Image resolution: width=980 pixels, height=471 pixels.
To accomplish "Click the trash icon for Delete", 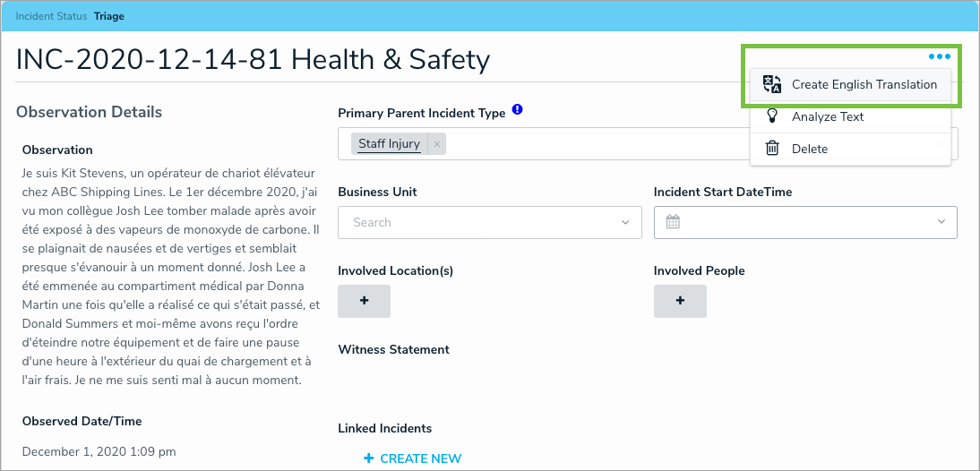I will (x=772, y=149).
